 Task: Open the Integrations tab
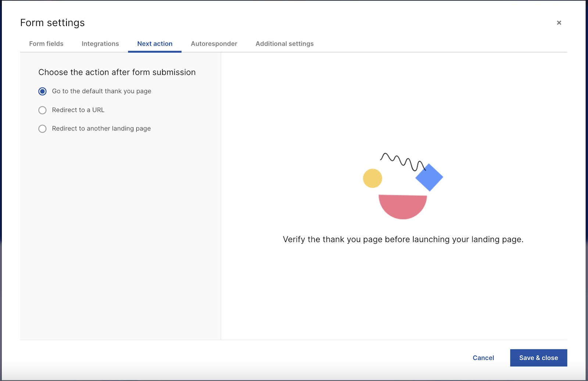(100, 43)
